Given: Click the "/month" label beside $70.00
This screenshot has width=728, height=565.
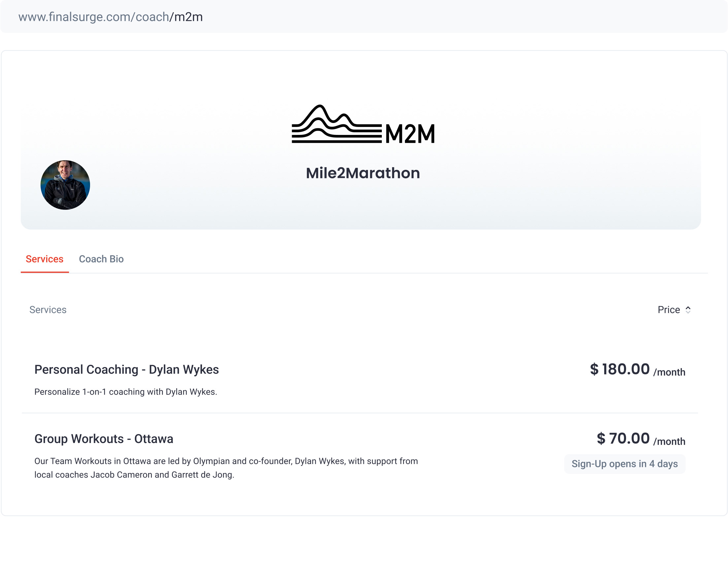Looking at the screenshot, I should pyautogui.click(x=669, y=441).
